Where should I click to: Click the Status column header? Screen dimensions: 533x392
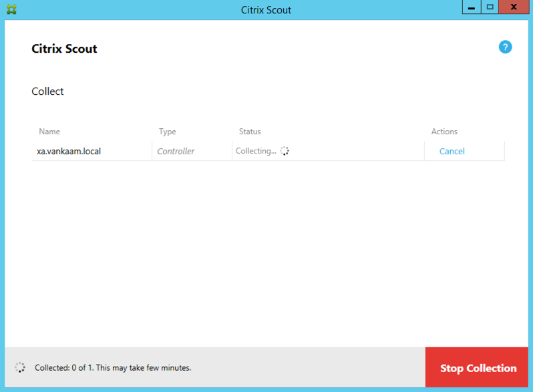[x=250, y=132]
